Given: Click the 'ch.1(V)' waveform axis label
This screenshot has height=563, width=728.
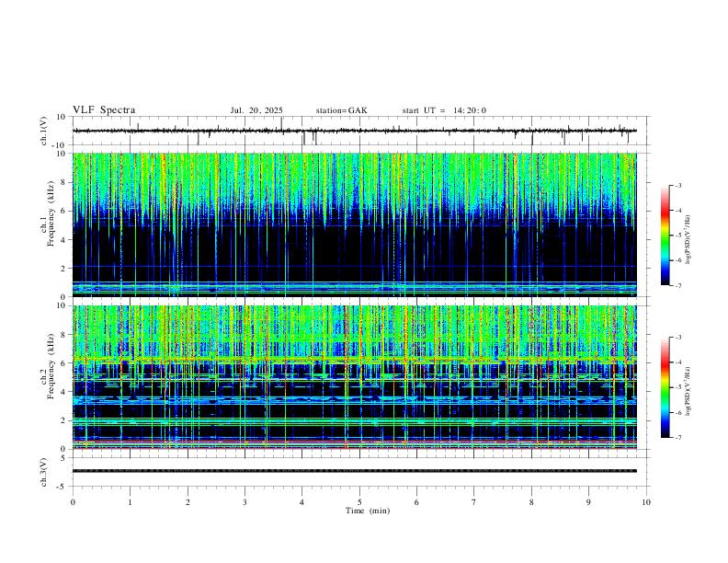Looking at the screenshot, I should (44, 131).
